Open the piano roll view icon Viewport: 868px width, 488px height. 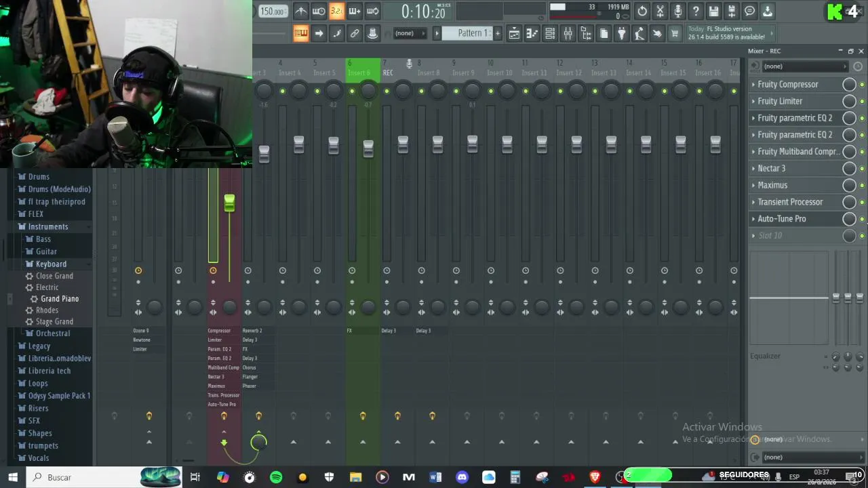(x=532, y=33)
